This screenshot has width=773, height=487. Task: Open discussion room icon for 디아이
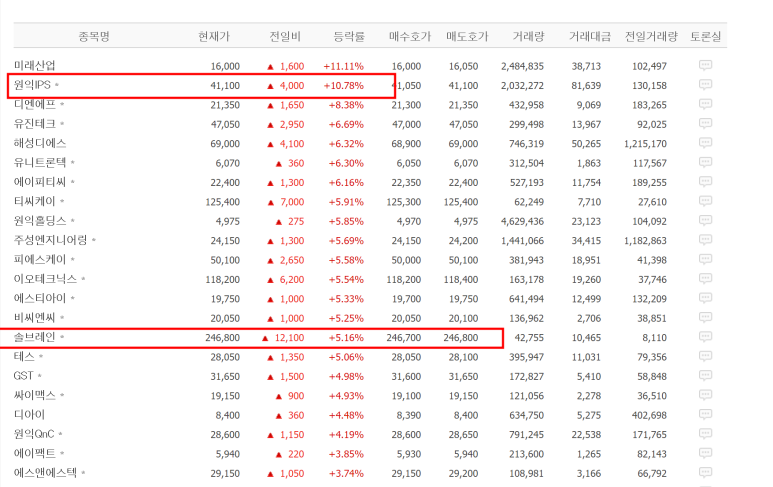point(705,415)
